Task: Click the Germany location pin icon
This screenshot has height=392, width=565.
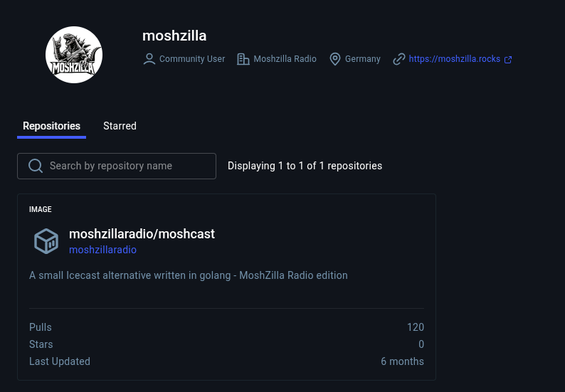Action: point(335,59)
